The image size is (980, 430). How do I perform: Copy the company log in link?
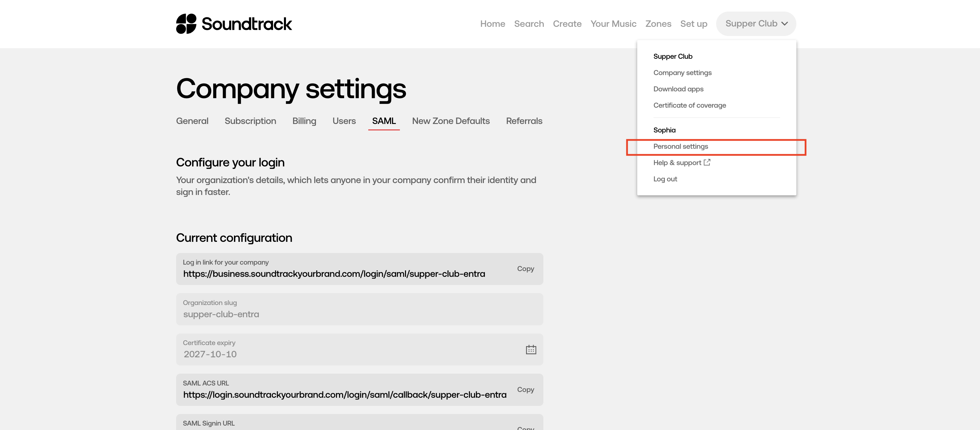pos(525,269)
